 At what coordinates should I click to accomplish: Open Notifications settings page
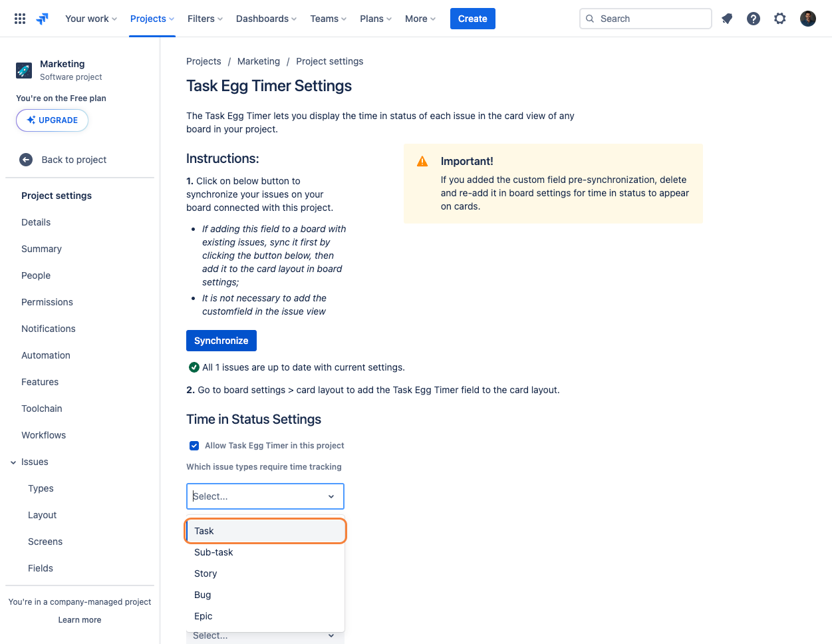(49, 329)
